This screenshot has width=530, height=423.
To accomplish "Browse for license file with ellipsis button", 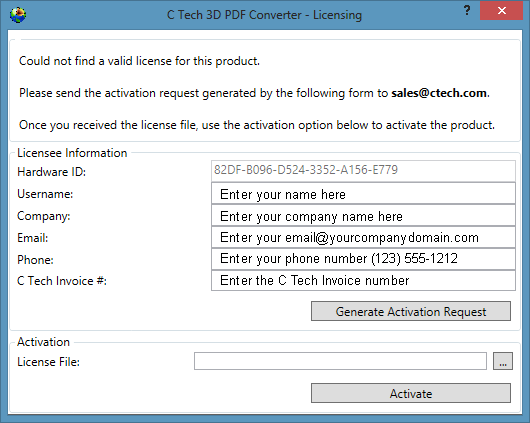I will point(503,361).
